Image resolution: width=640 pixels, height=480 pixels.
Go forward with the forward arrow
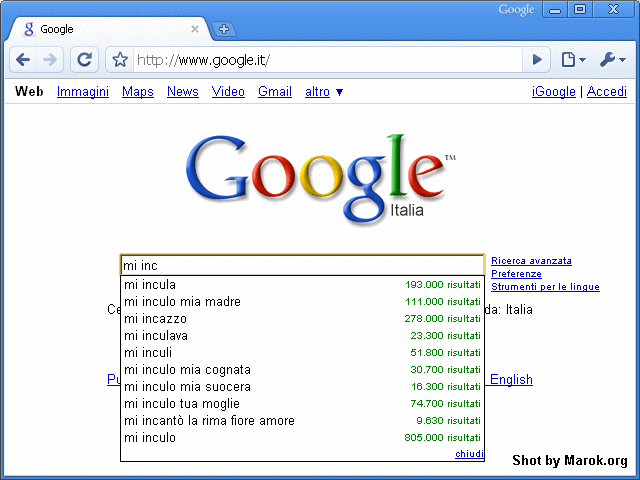[50, 60]
